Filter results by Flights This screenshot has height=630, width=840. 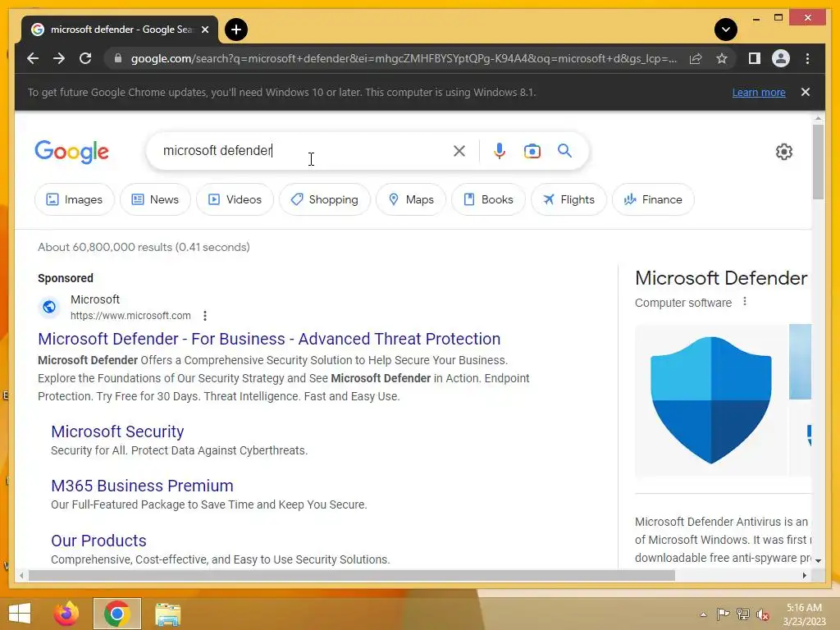568,199
